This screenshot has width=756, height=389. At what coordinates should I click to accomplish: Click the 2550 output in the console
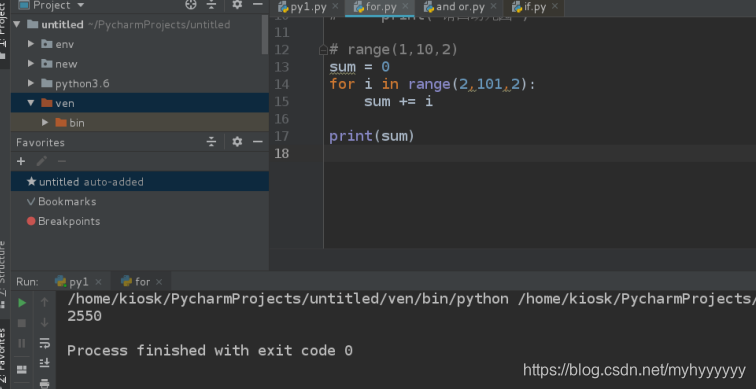tap(84, 316)
